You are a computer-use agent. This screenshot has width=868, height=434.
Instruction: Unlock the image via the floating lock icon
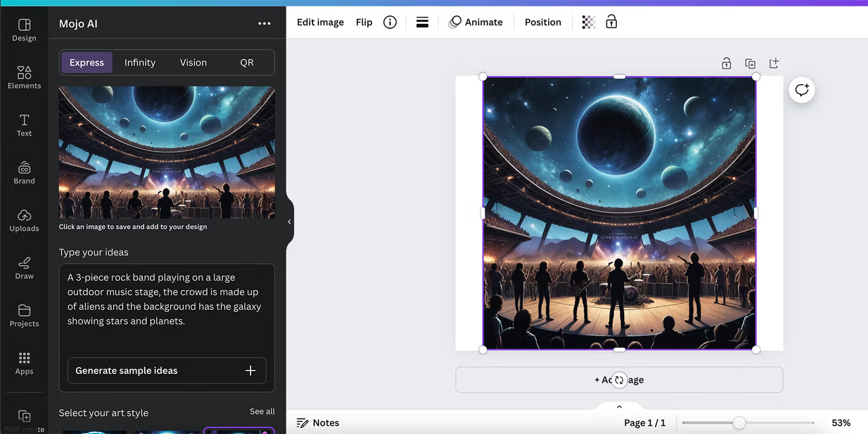point(726,62)
